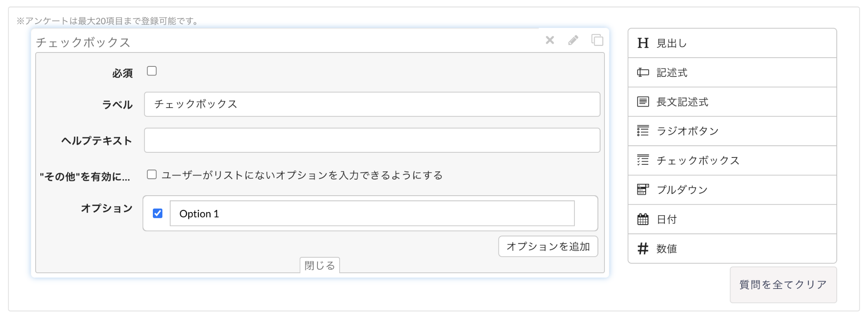Click the 質問を全てクリア button

tap(783, 285)
